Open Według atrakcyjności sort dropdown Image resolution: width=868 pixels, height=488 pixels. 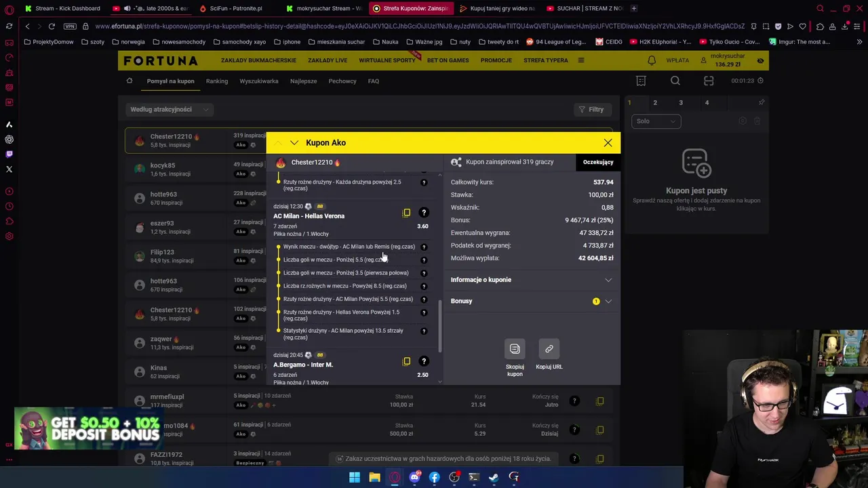170,109
